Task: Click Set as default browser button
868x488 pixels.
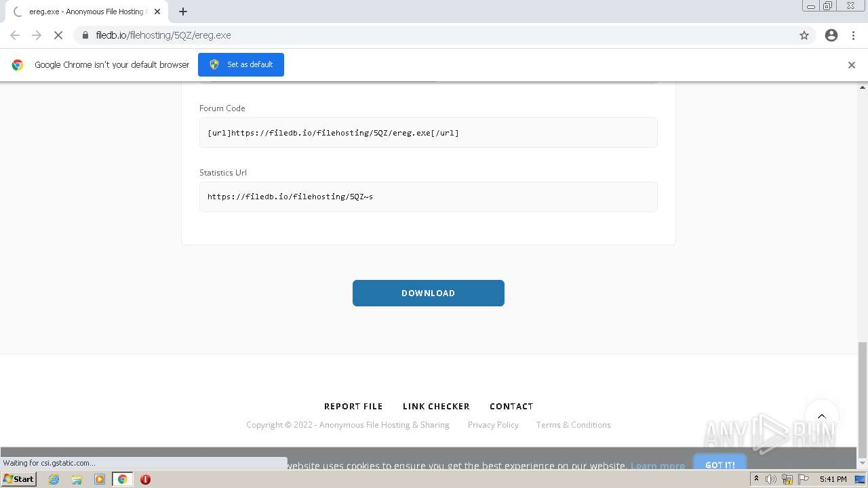Action: [241, 64]
